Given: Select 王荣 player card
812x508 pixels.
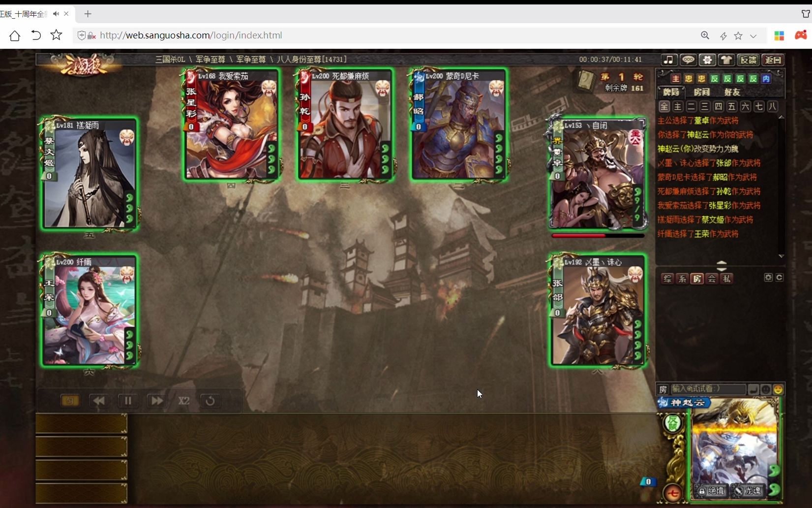Looking at the screenshot, I should (x=90, y=311).
